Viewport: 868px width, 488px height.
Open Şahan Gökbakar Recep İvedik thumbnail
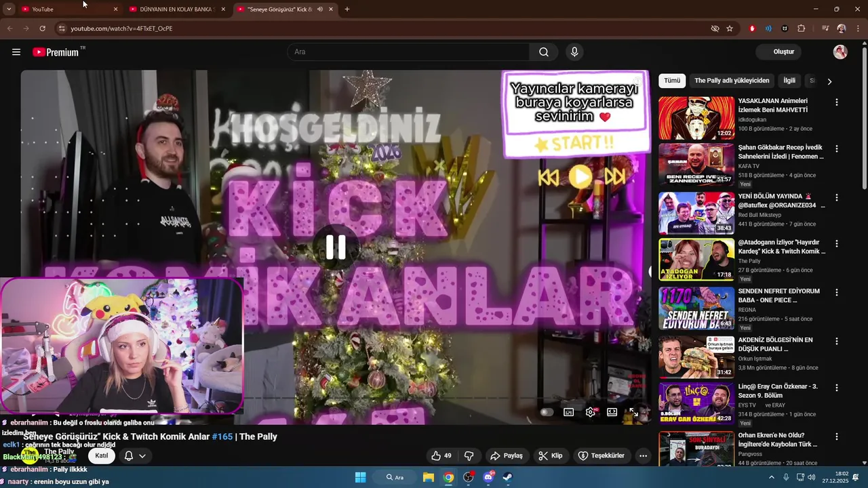[x=696, y=164]
